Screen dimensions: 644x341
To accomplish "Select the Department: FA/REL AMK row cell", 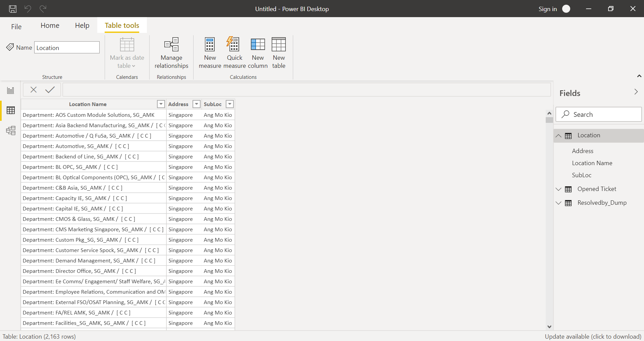I will (x=94, y=313).
